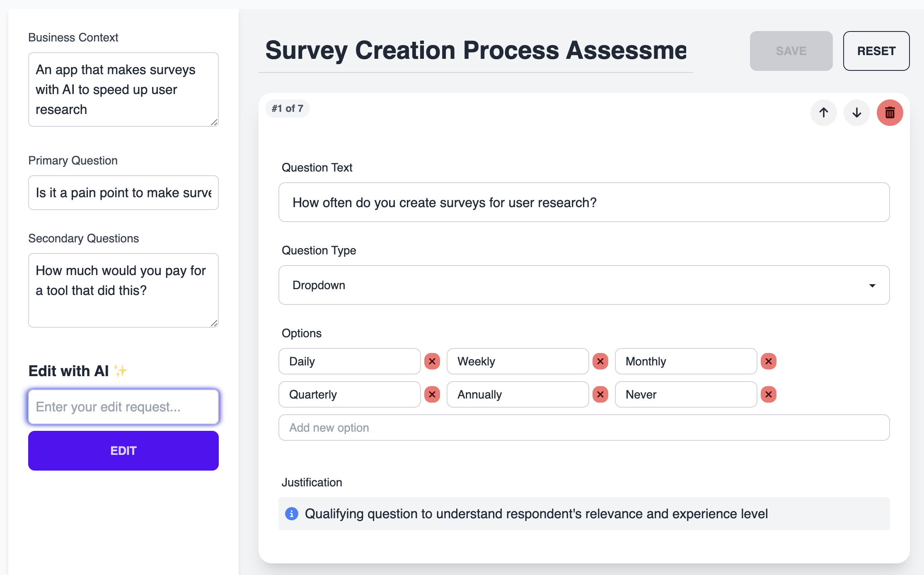Click the Business Context text area
The image size is (924, 575).
(123, 89)
